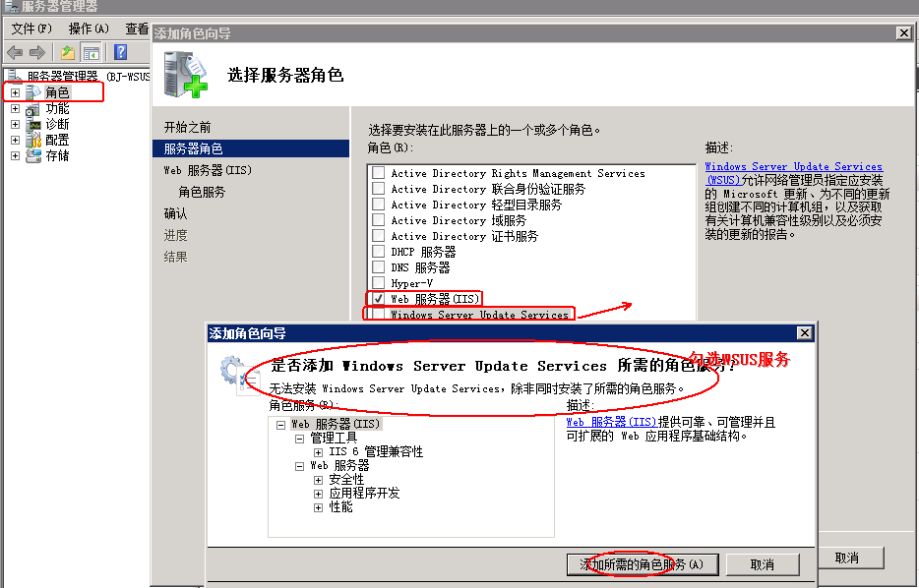
Task: Expand the 诊断 tree node
Action: point(15,124)
